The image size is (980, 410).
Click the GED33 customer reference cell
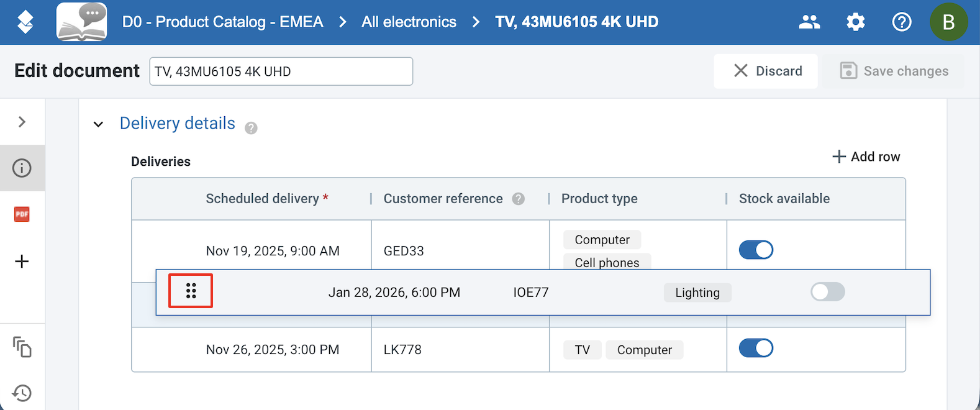[x=404, y=251]
